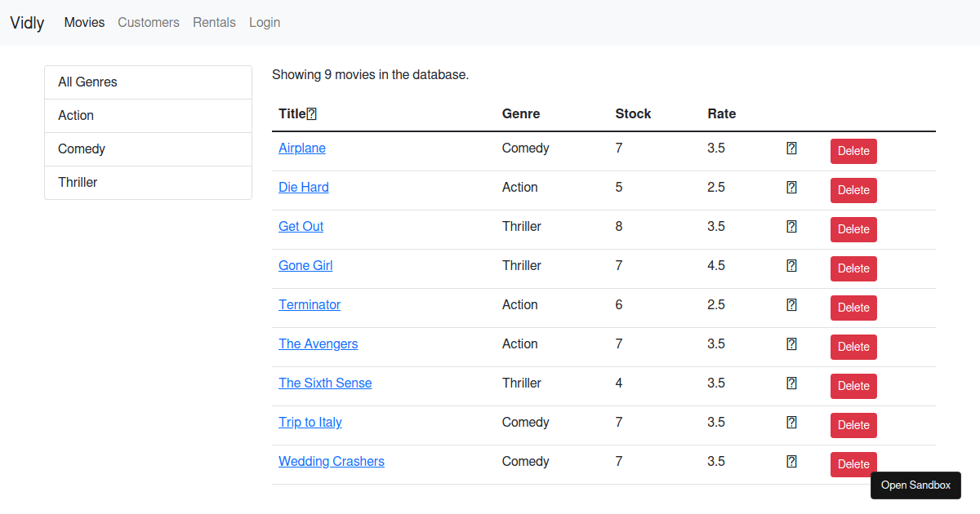
Task: Open the Login page
Action: pyautogui.click(x=265, y=23)
